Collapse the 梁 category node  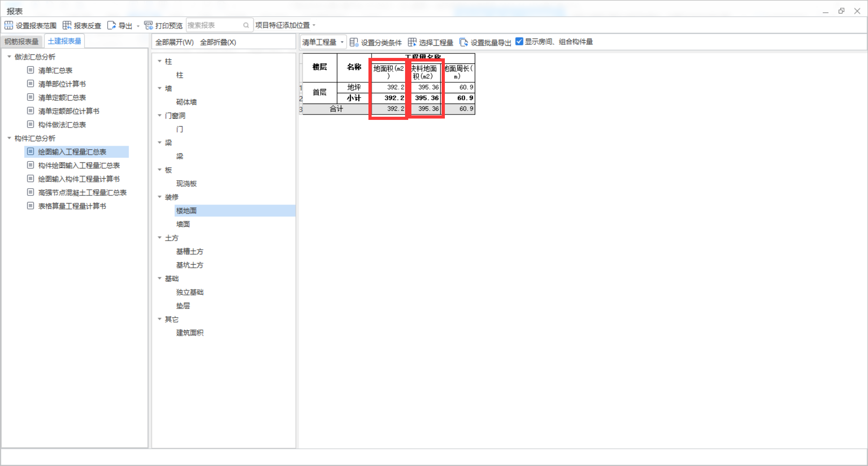pyautogui.click(x=160, y=143)
